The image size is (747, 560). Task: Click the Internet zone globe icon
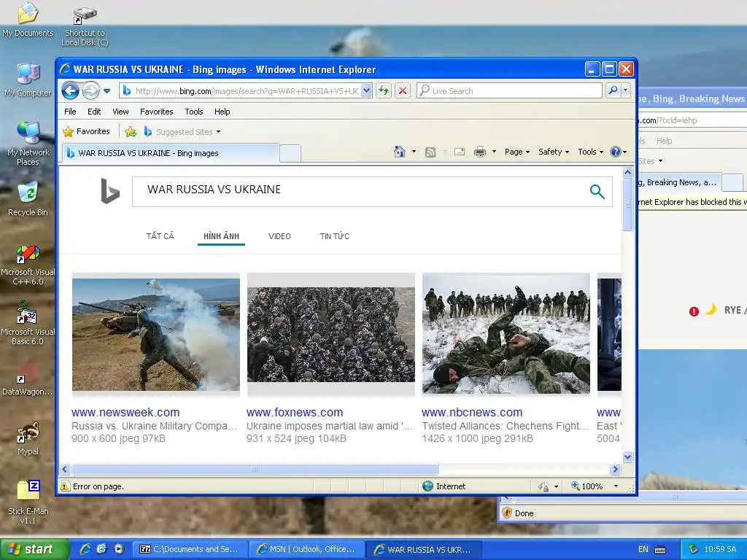(x=427, y=486)
